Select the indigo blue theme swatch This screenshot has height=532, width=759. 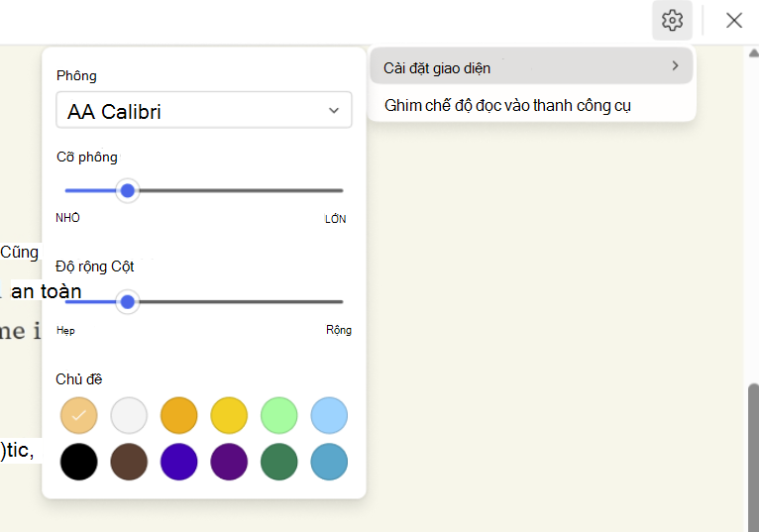coord(179,462)
